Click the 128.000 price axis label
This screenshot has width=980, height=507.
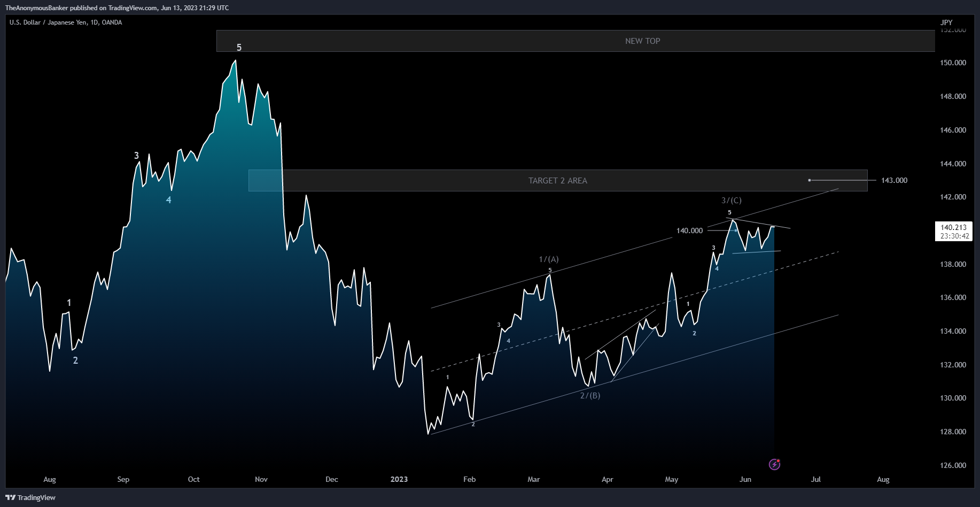(953, 432)
